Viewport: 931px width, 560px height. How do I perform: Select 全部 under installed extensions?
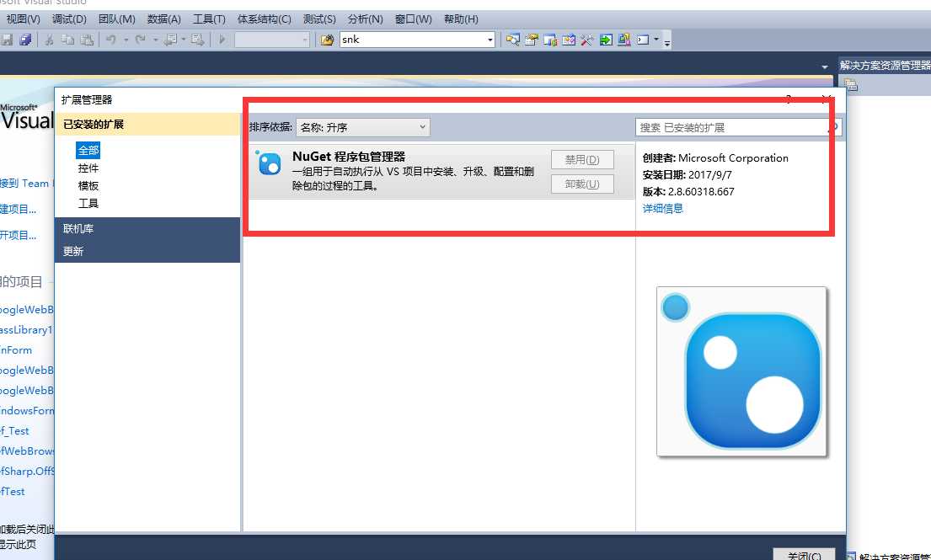(x=88, y=150)
